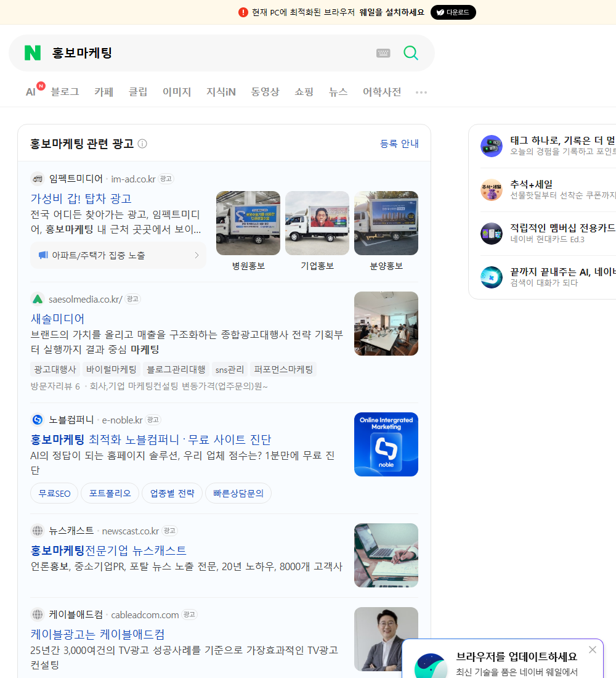Viewport: 616px width, 678px height.
Task: Close the browser update popup
Action: (592, 650)
